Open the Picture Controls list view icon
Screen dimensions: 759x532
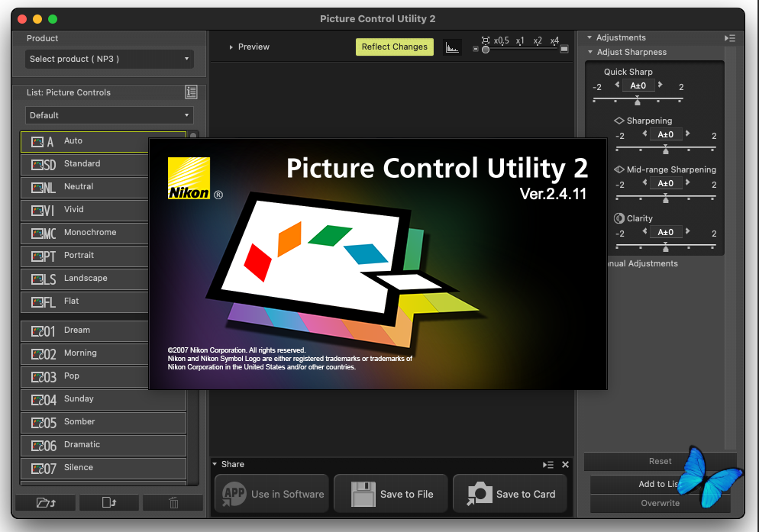tap(191, 92)
